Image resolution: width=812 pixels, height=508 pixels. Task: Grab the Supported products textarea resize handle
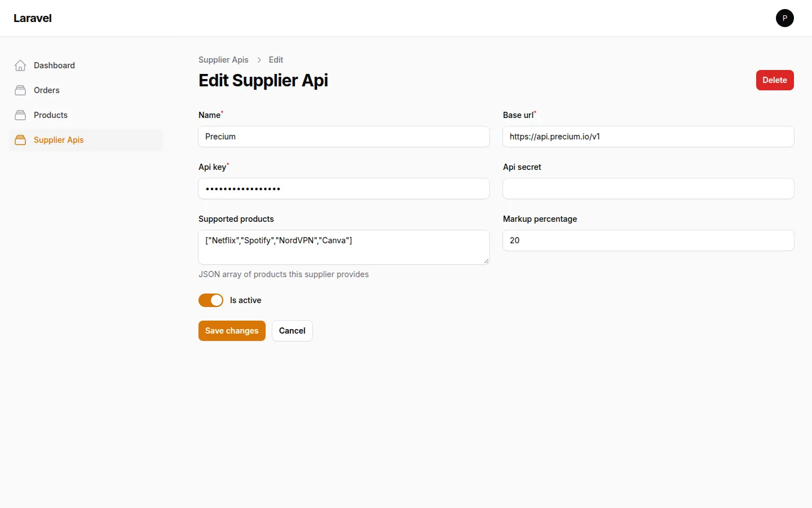(x=486, y=261)
